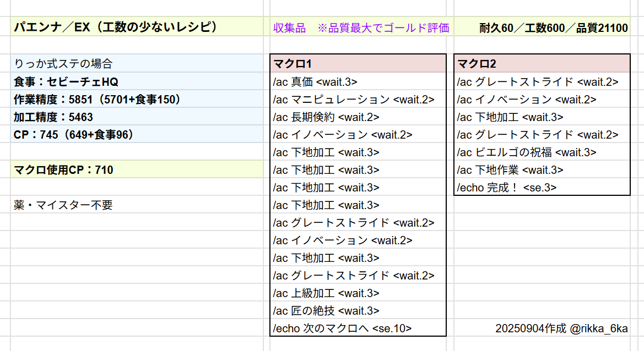Screen dimensions: 644x351
Task: Select the マクロ2 header cell
Action: 542,63
